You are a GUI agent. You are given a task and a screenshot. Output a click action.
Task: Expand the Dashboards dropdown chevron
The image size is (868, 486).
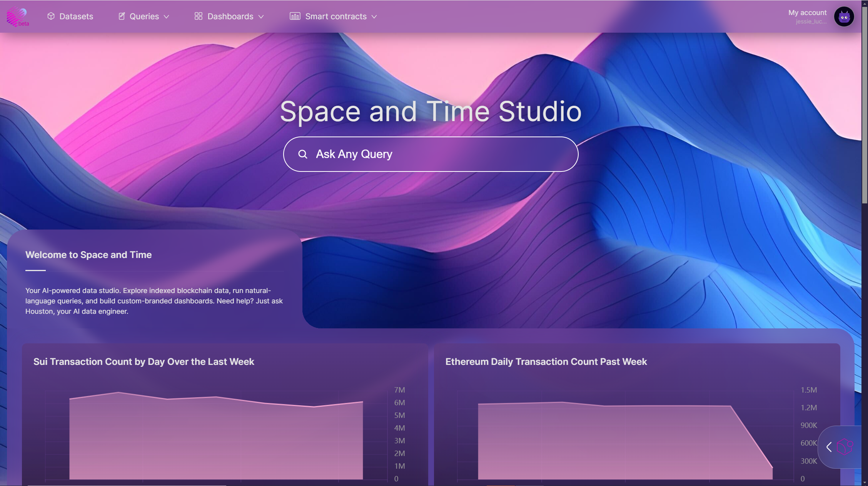(x=261, y=17)
